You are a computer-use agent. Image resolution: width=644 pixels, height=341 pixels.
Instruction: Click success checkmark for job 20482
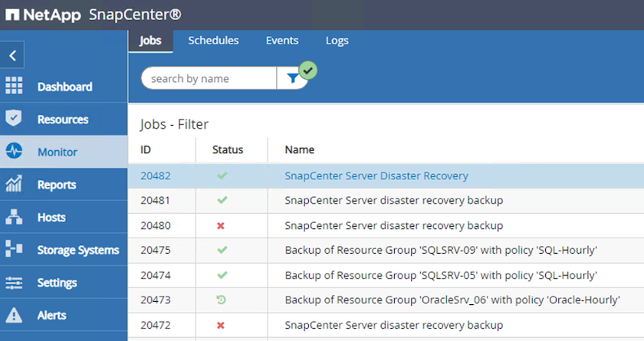tap(222, 175)
